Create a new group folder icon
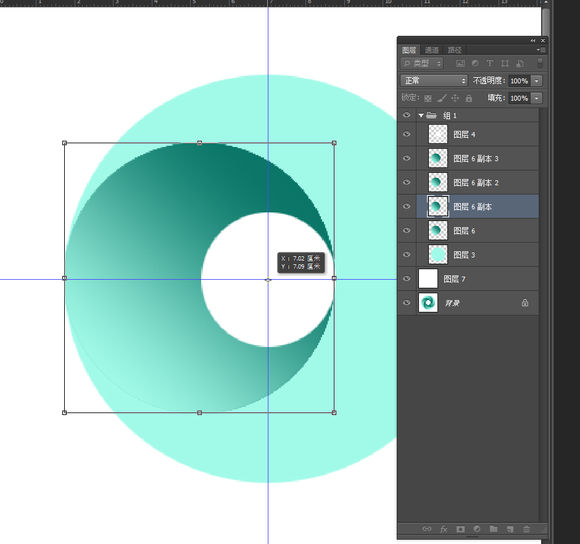 click(x=493, y=529)
